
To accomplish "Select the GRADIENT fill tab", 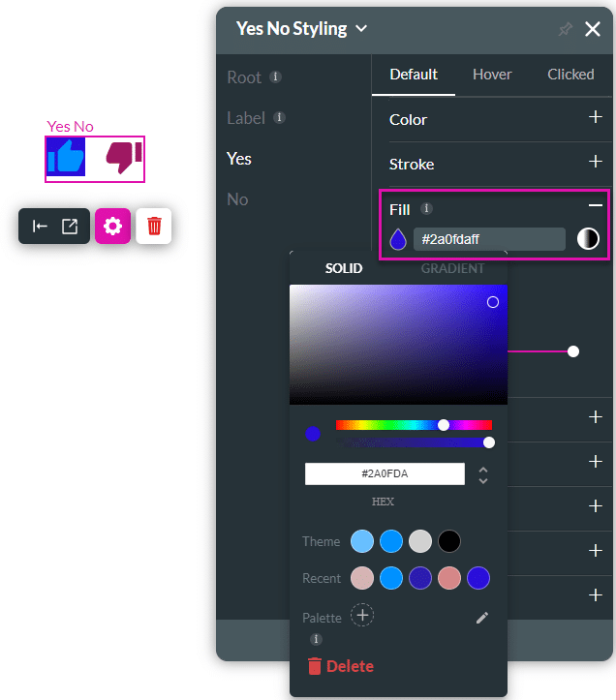I will coord(452,268).
